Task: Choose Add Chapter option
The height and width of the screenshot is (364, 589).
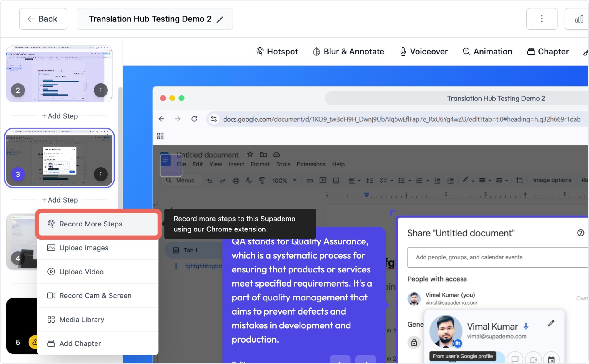Action: pos(98,343)
